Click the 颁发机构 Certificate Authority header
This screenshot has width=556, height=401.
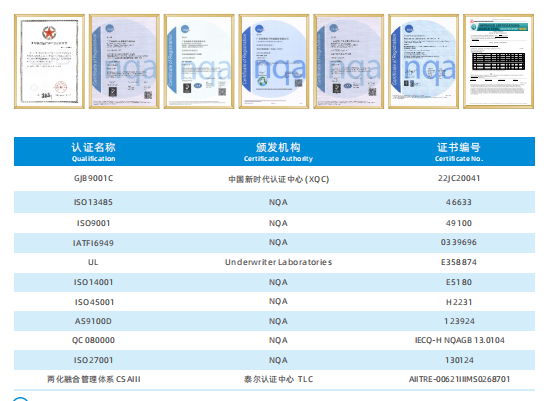[278, 152]
